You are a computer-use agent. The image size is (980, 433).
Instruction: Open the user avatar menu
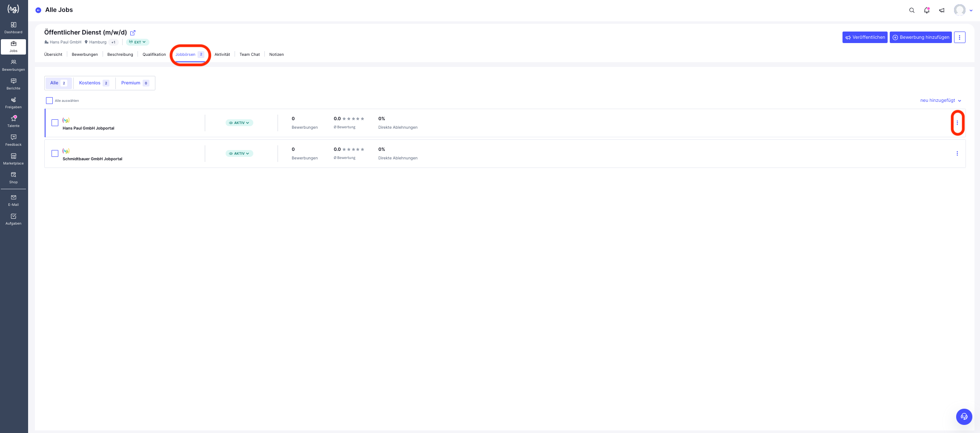tap(963, 10)
